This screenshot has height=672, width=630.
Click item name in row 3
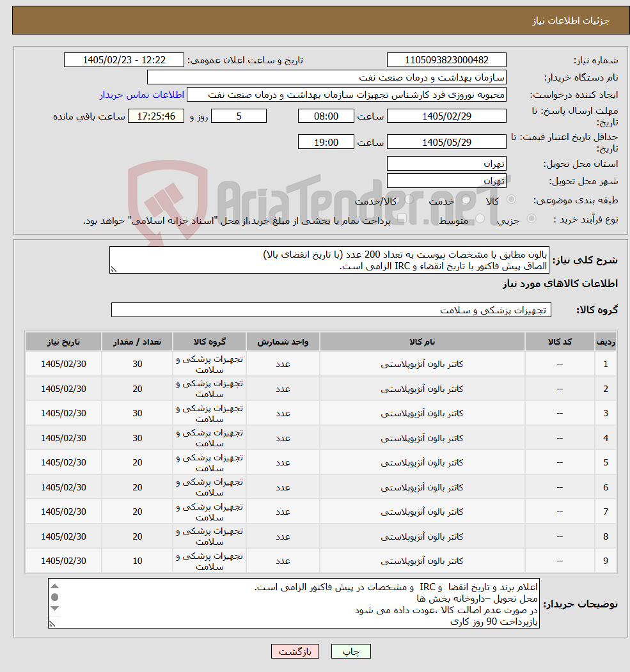click(x=422, y=414)
